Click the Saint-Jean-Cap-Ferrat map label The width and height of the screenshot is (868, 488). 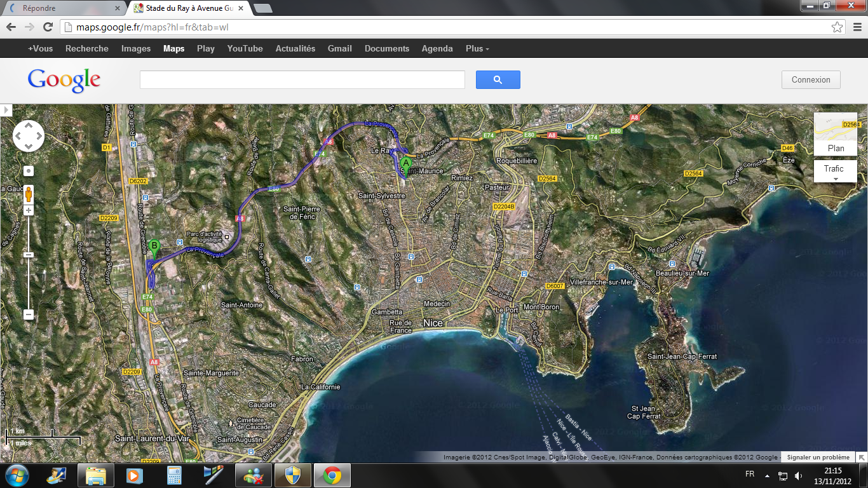click(682, 356)
